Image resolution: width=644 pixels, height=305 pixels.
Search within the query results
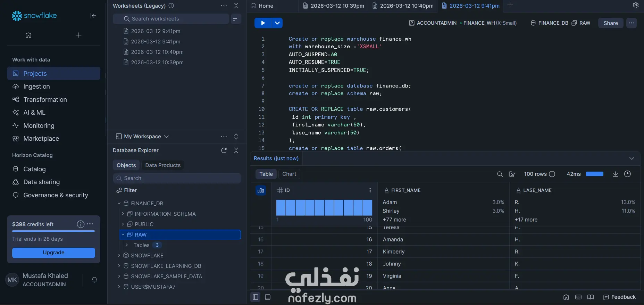[x=500, y=174]
